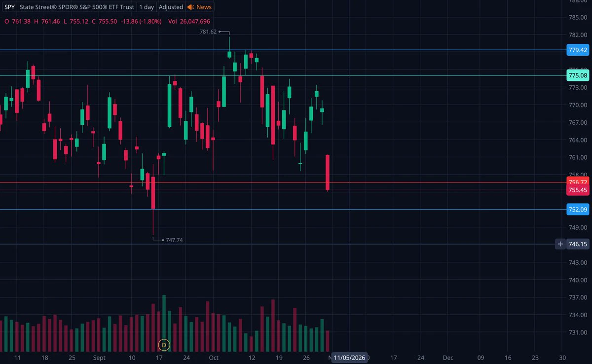
Task: Click the open value O 761.38
Action: (x=17, y=22)
